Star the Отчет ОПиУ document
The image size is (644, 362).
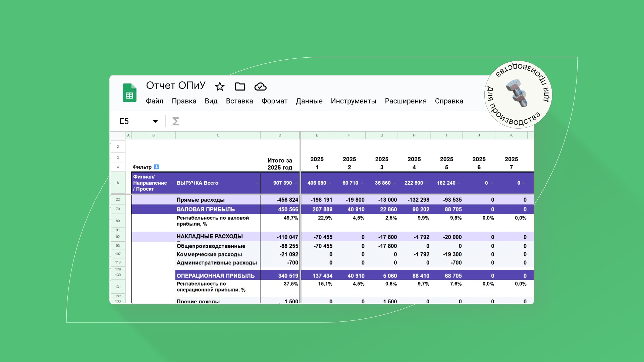point(220,86)
